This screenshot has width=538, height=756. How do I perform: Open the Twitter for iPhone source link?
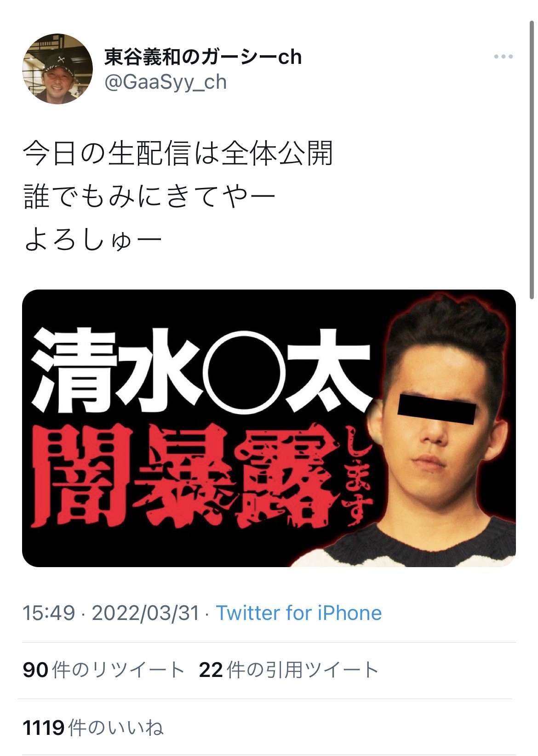(299, 613)
